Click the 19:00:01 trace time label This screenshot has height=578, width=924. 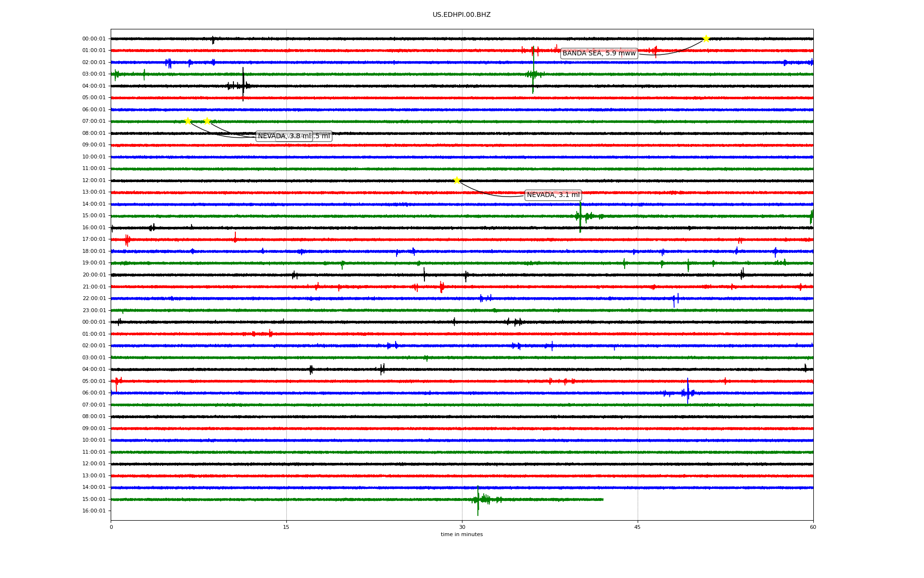pos(94,263)
